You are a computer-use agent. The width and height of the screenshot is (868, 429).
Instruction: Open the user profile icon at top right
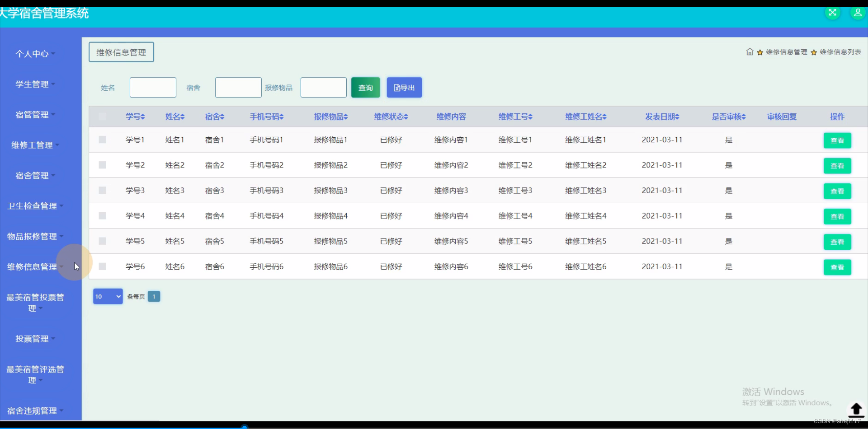(857, 13)
